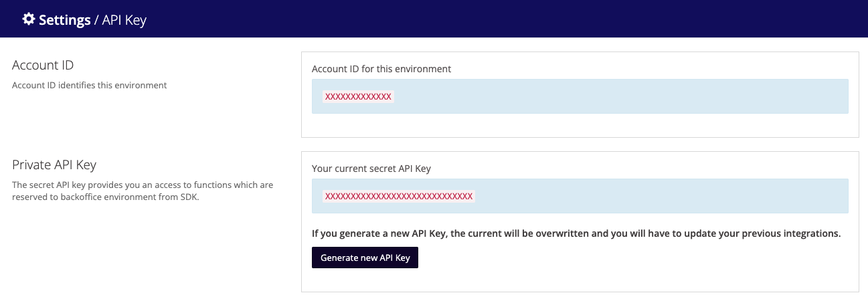Click the 'Account ID for this environment' label

coord(381,69)
